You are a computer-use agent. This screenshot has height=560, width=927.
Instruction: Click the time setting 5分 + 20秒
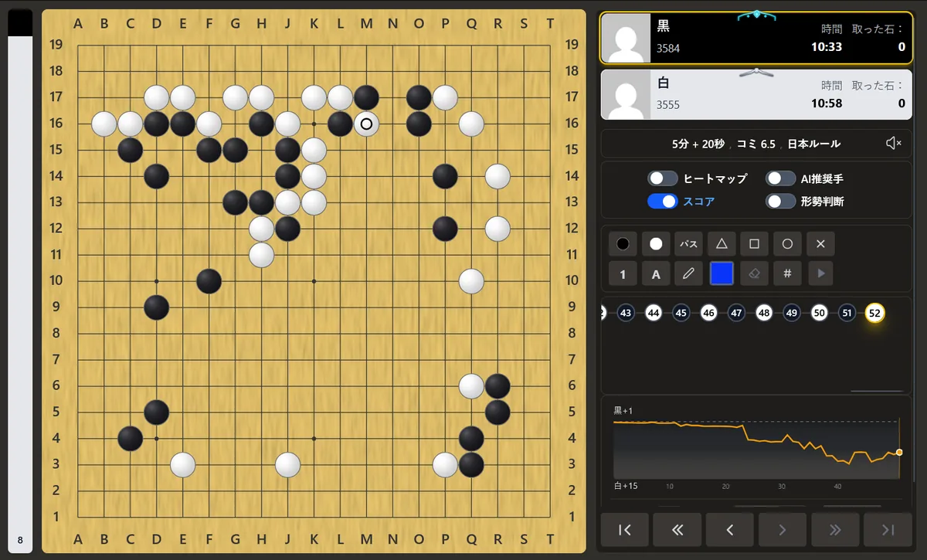point(700,144)
